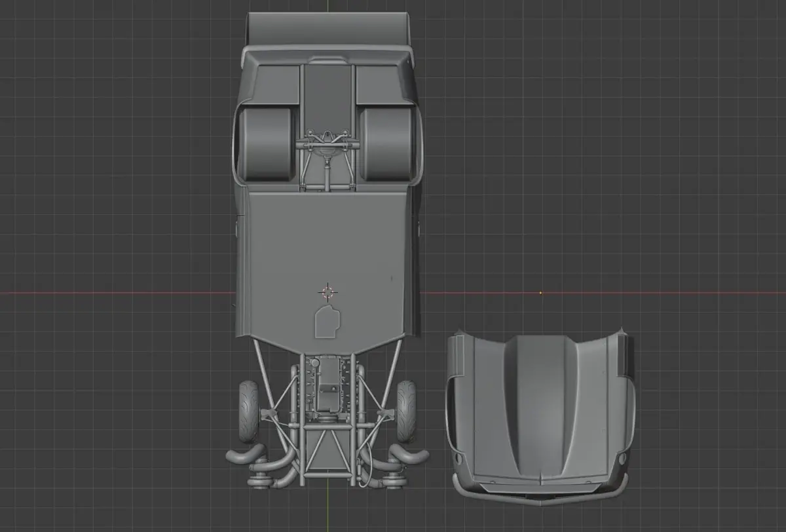Select the transmission cover plate on floor

(327, 322)
